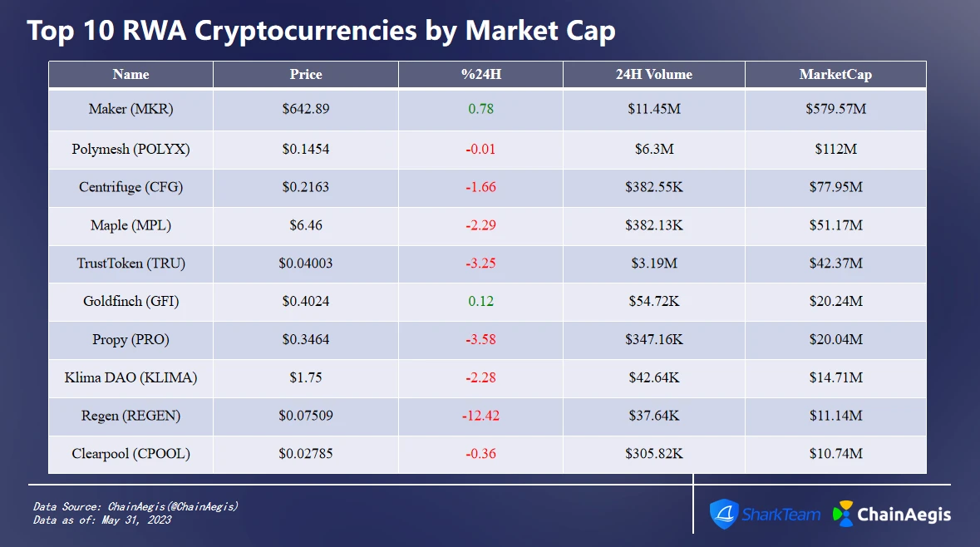Click the SharkTeam shield logo icon

click(x=724, y=514)
